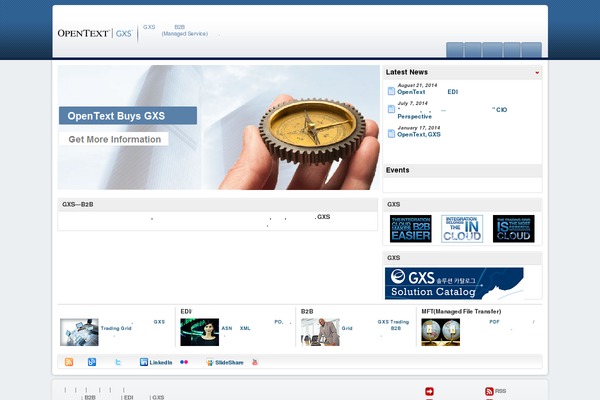Open the SlideShare icon link

pyautogui.click(x=225, y=362)
